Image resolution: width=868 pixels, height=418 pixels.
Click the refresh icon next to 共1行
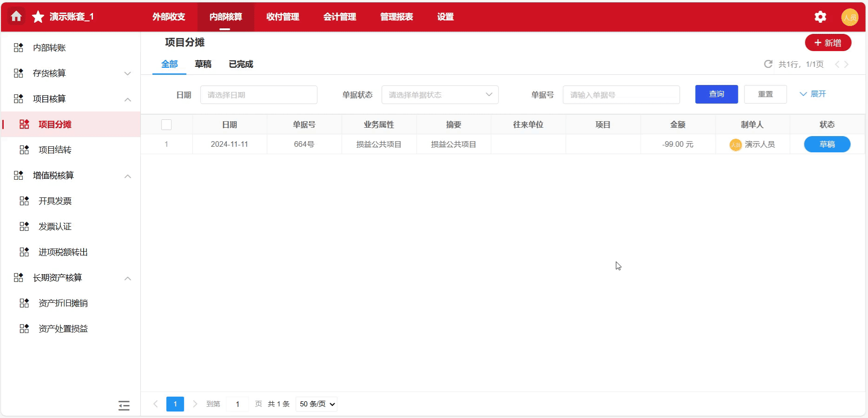[x=768, y=64]
